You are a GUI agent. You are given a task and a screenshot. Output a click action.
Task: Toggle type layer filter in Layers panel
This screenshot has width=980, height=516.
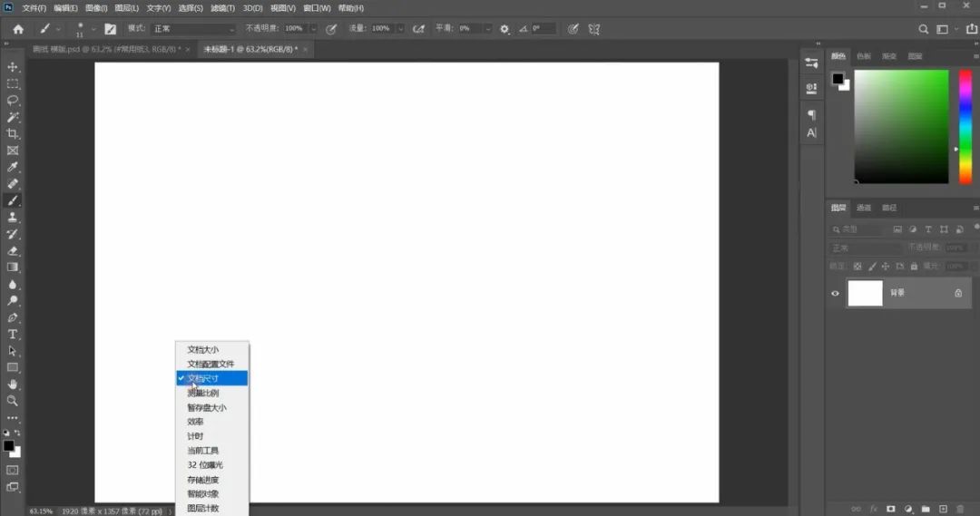point(928,229)
